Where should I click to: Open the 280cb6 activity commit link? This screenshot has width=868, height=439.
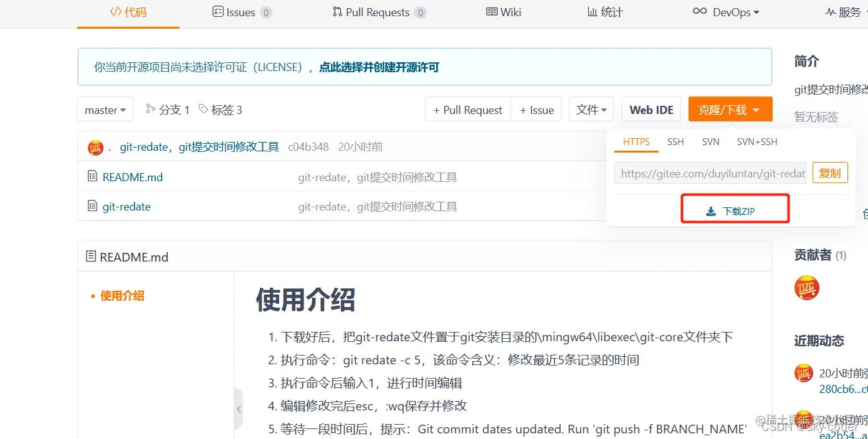(844, 389)
